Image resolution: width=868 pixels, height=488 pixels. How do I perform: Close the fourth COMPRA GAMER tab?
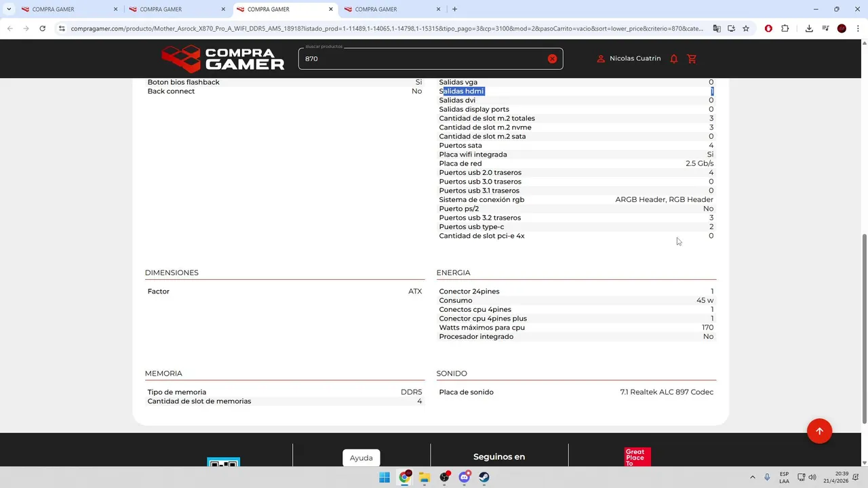click(438, 9)
